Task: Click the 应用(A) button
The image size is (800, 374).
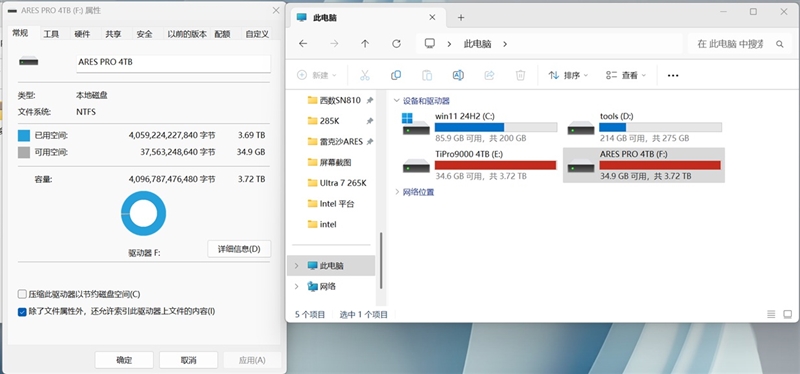Action: [x=252, y=360]
